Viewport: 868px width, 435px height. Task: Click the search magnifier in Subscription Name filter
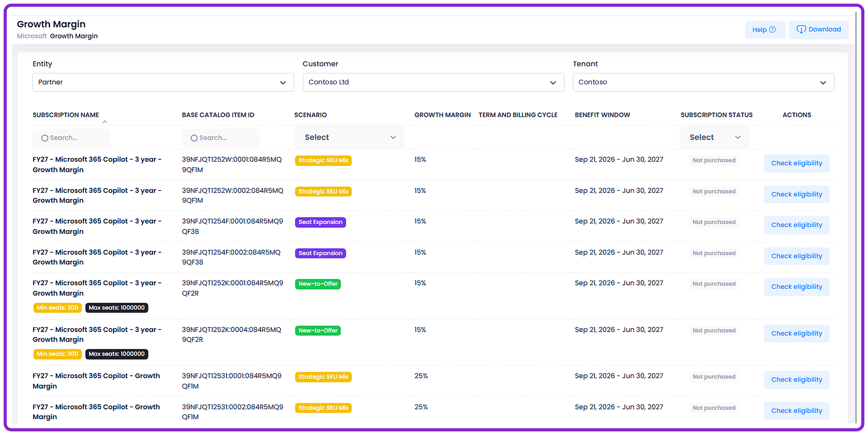point(45,138)
